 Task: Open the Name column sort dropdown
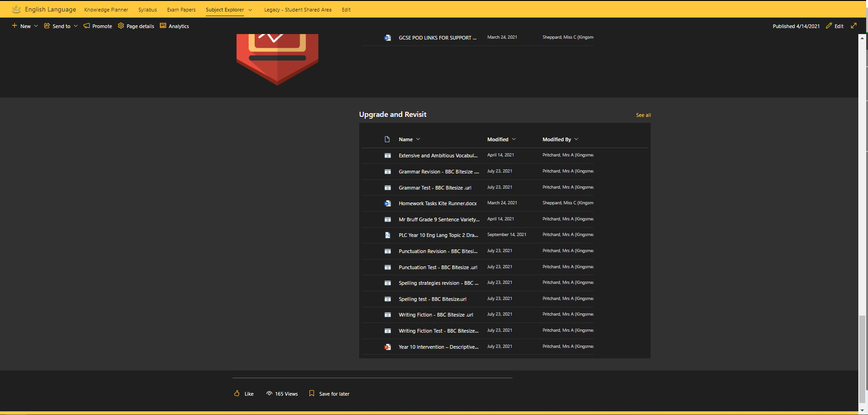tap(418, 139)
